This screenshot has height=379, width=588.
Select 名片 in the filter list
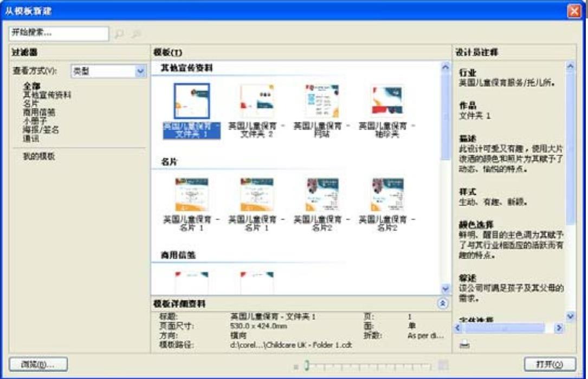point(31,103)
